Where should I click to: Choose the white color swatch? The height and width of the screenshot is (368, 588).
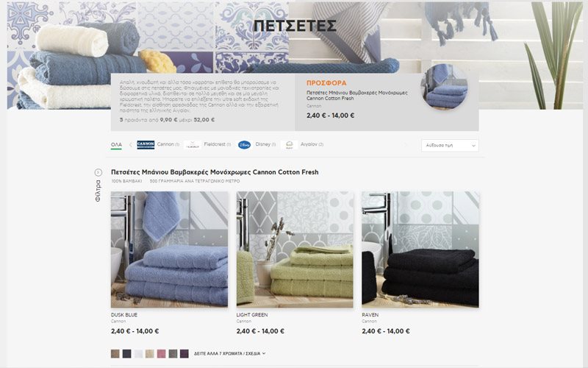tap(138, 353)
